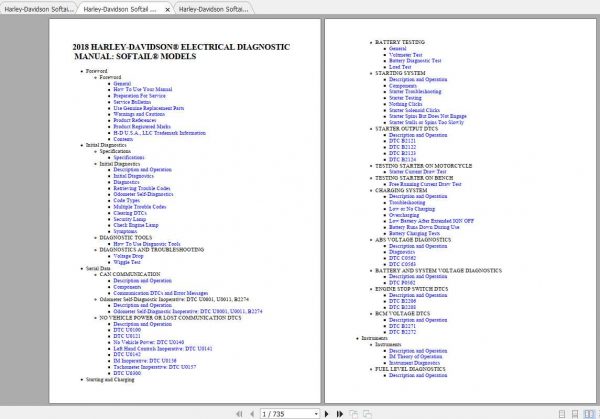Open 'How To Use Diagnostic Tools' link
600x419 pixels.
click(x=147, y=244)
